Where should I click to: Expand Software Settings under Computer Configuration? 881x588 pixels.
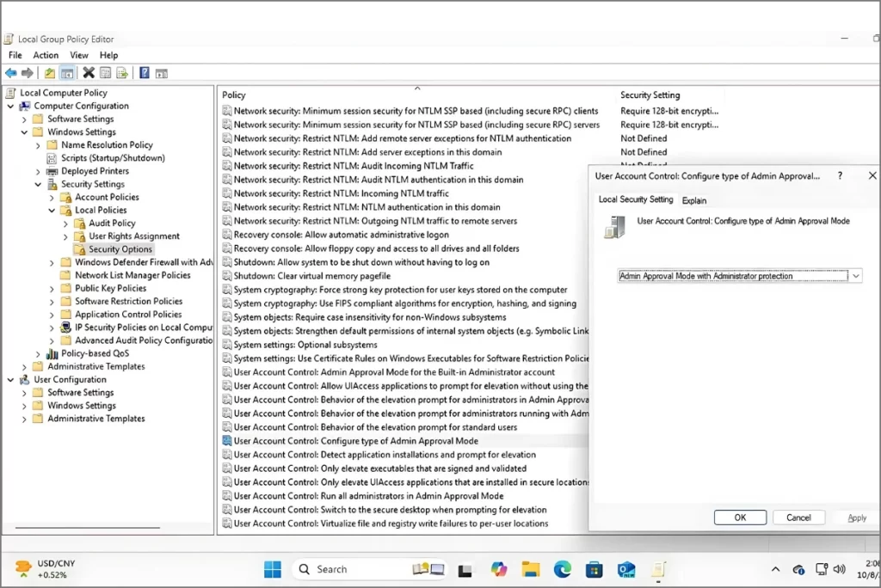pyautogui.click(x=24, y=119)
